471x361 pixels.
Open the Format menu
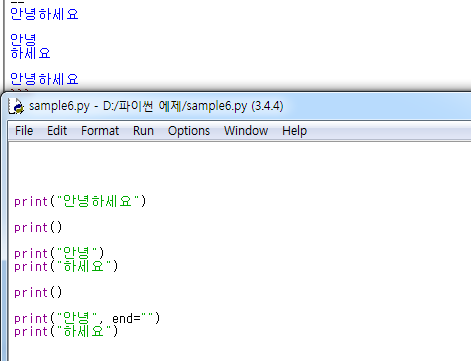click(100, 131)
